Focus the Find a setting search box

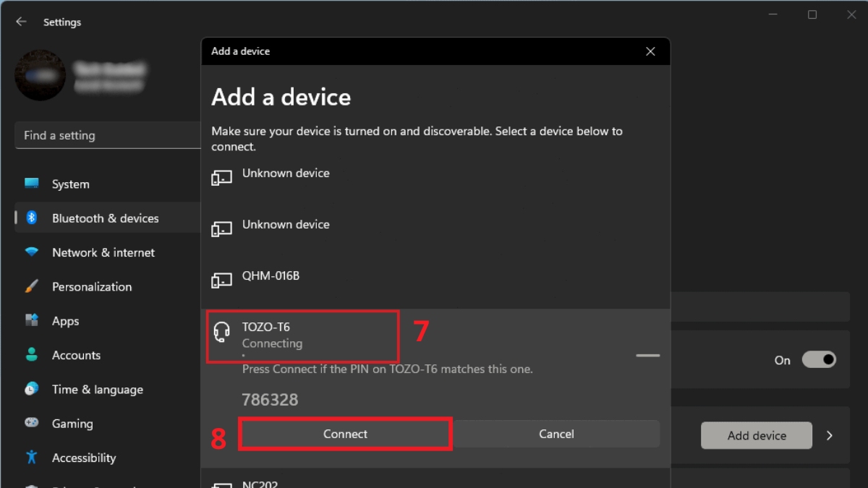point(108,135)
